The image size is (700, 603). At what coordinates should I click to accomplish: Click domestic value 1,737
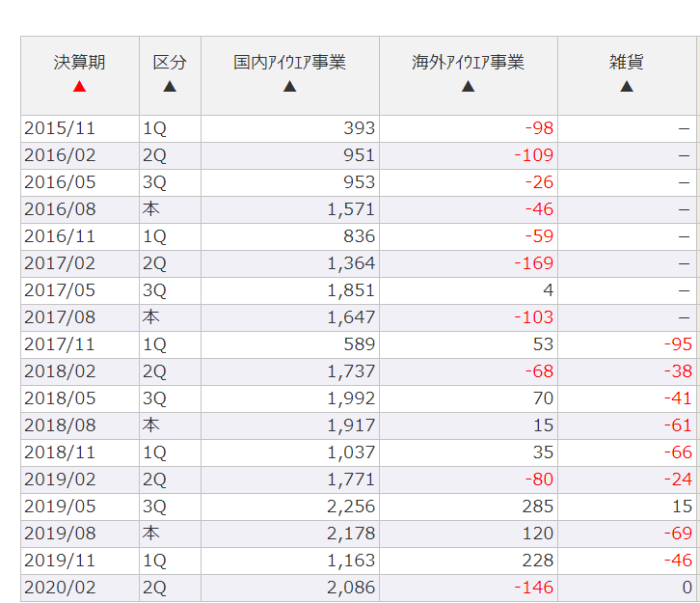coord(351,371)
